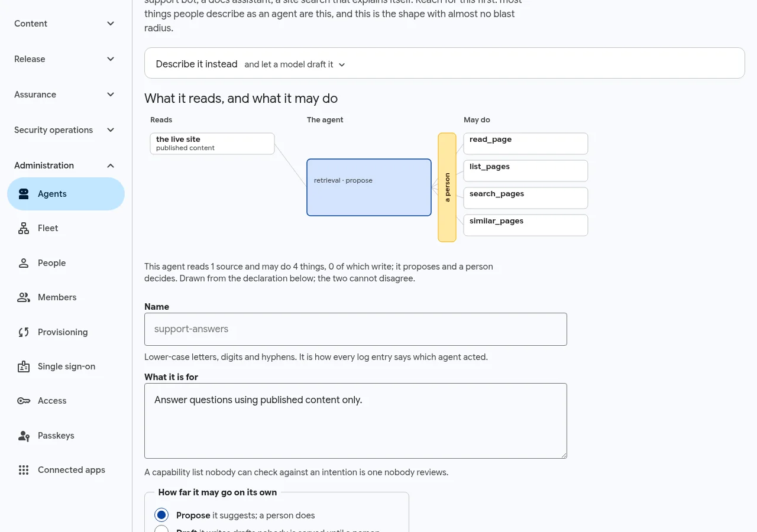
Task: Click the Provisioning sync icon
Action: [x=24, y=332]
